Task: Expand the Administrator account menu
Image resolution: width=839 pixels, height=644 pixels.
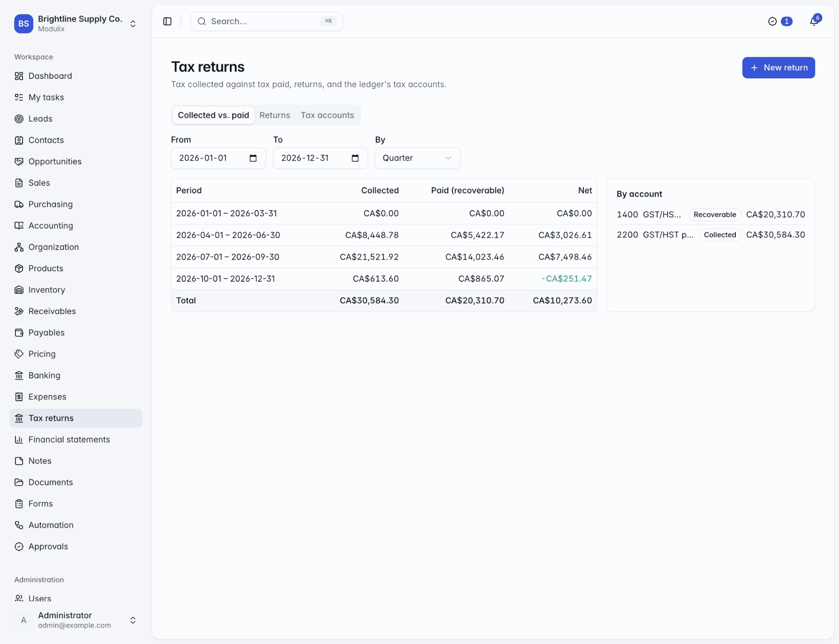Action: 76,620
